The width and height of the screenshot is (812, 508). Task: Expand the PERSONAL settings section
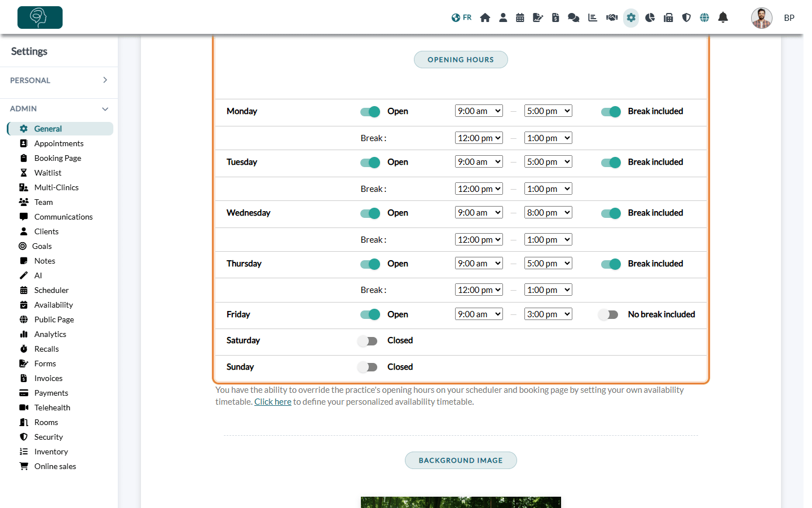click(59, 80)
